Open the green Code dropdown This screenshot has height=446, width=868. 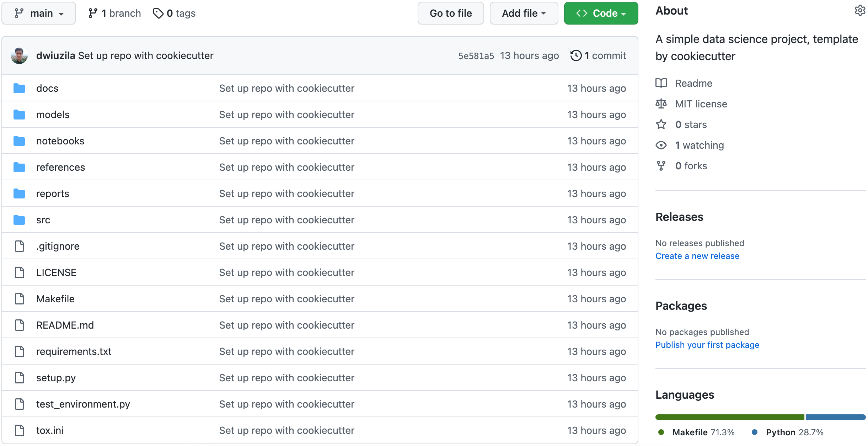(601, 13)
